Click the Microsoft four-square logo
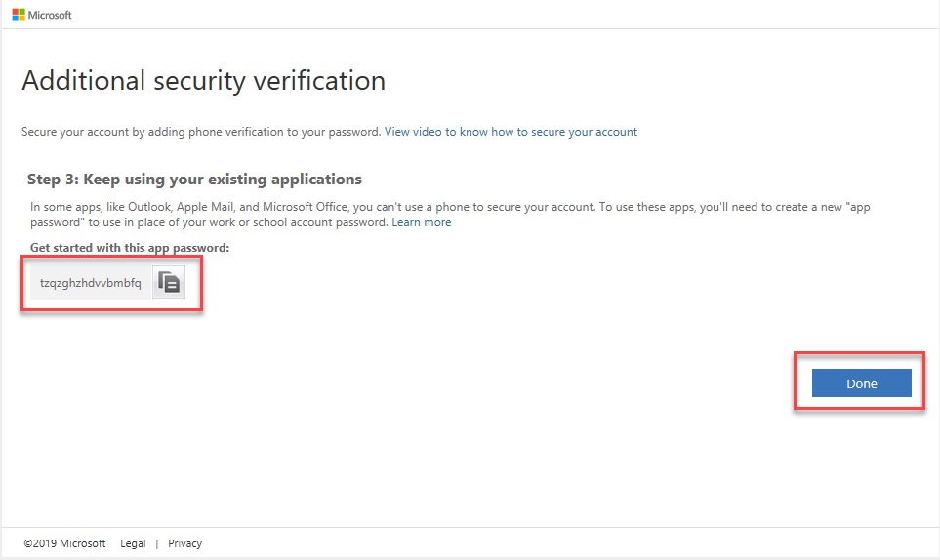This screenshot has width=940, height=560. [19, 15]
